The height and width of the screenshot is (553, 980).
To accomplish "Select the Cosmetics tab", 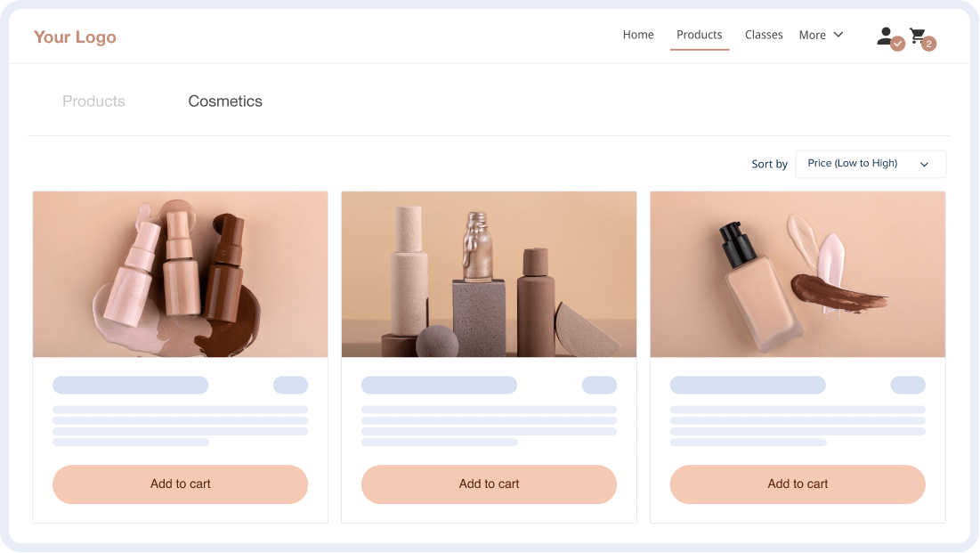I will (224, 101).
